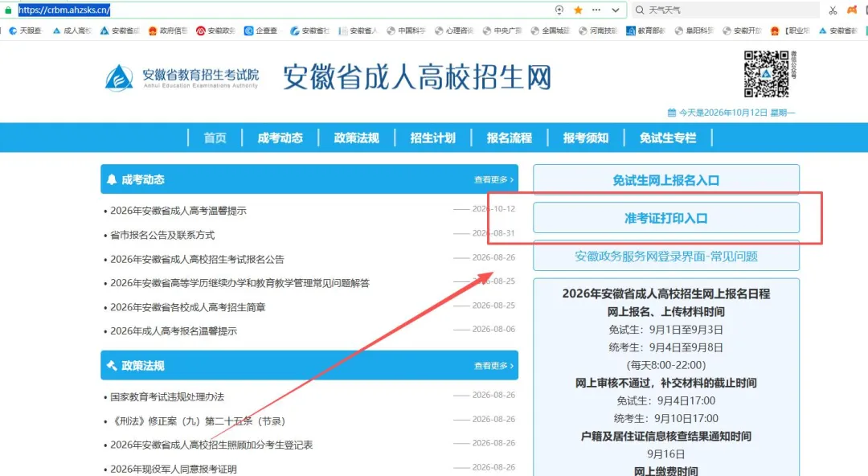Click the WeChat QR code image

766,74
